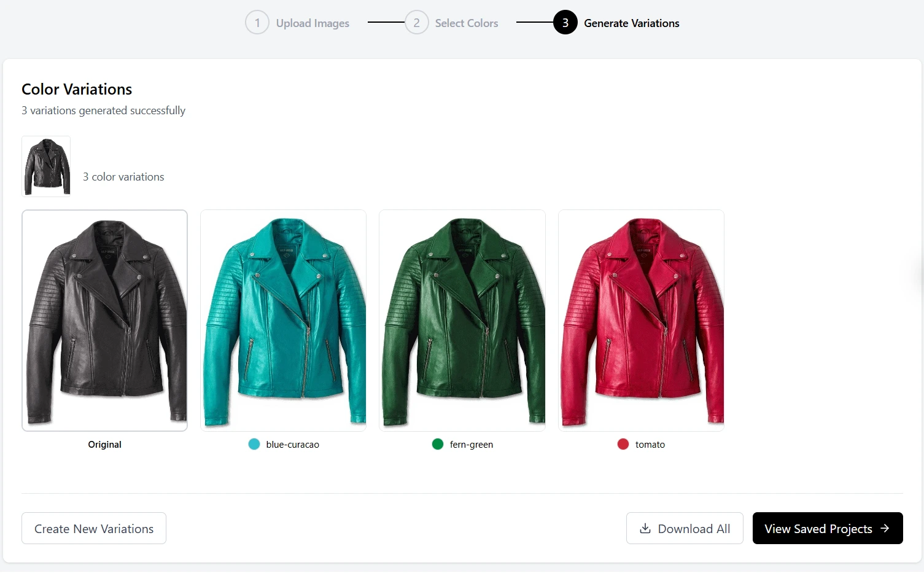Click step 1 circle for Upload Images
This screenshot has width=924, height=573.
tap(257, 23)
